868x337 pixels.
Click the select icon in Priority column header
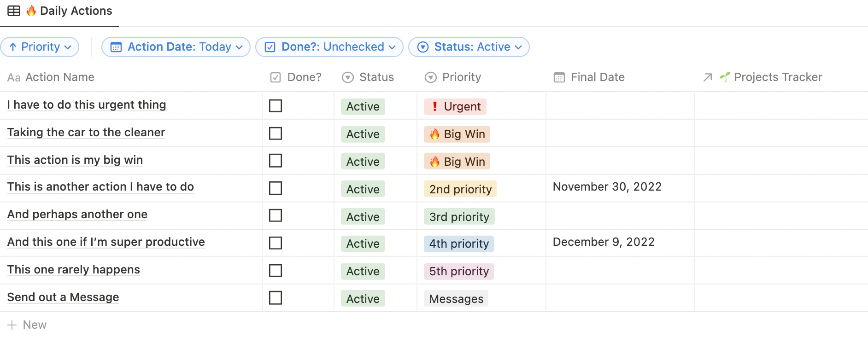431,77
